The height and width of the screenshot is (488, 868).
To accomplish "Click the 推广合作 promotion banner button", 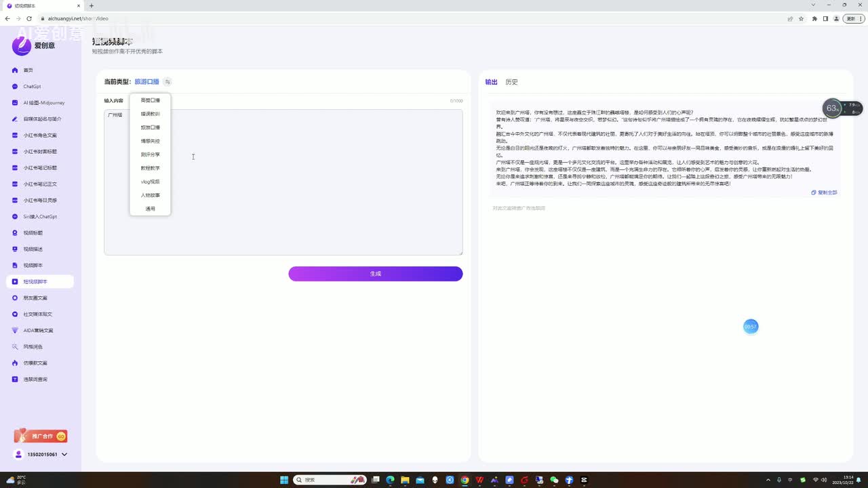I will point(41,436).
